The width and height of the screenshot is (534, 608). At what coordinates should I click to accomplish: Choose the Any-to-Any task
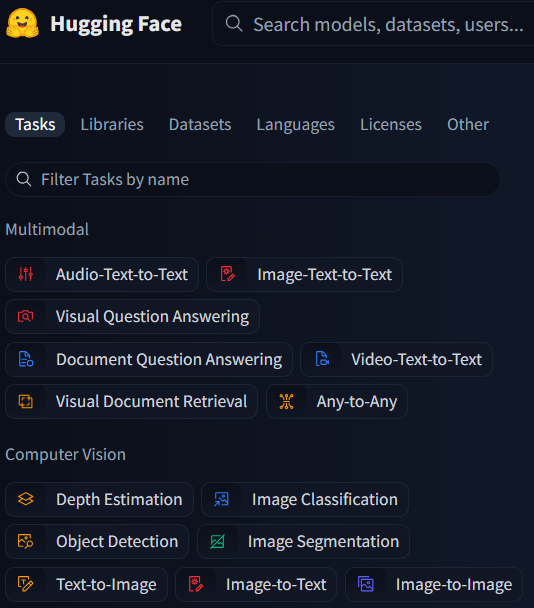click(x=337, y=402)
